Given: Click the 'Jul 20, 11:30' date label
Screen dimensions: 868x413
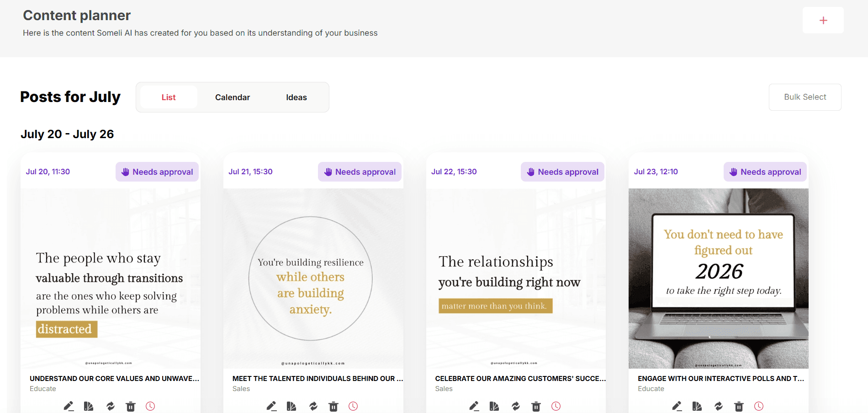Looking at the screenshot, I should tap(48, 172).
